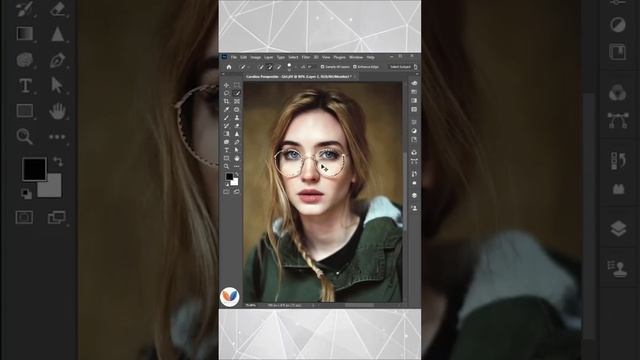
Task: Select the Horizontal Type tool
Action: point(227,150)
